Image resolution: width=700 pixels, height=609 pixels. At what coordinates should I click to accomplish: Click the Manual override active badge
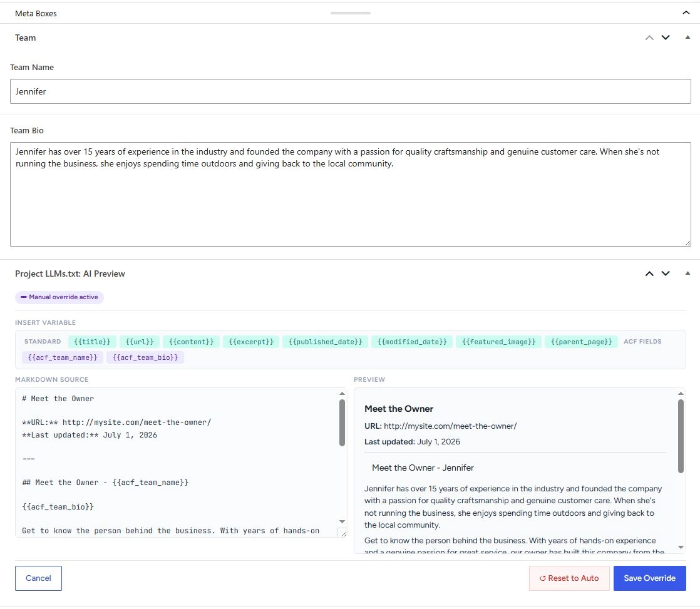59,297
